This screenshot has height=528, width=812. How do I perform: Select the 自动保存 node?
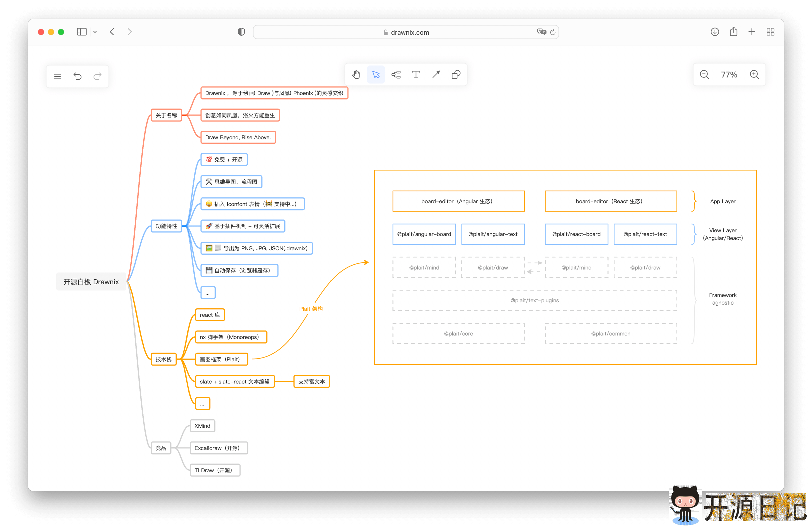coord(239,270)
